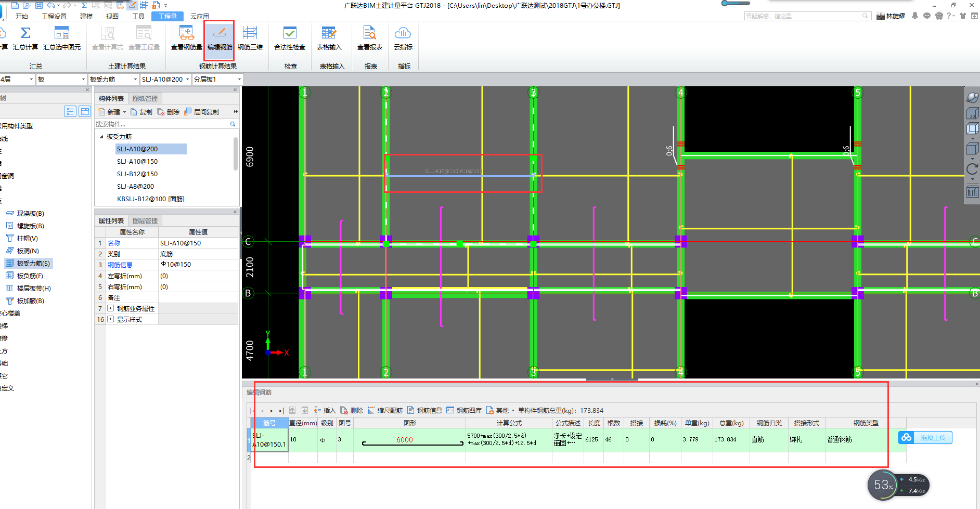Select 柱帽(V) in the navigation tree
980x509 pixels.
tap(22, 239)
